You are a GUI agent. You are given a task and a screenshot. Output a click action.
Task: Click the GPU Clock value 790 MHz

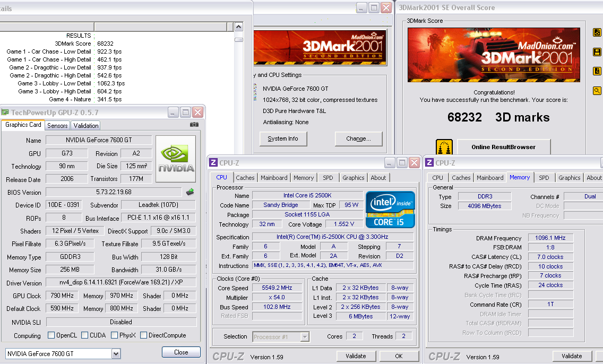click(62, 295)
